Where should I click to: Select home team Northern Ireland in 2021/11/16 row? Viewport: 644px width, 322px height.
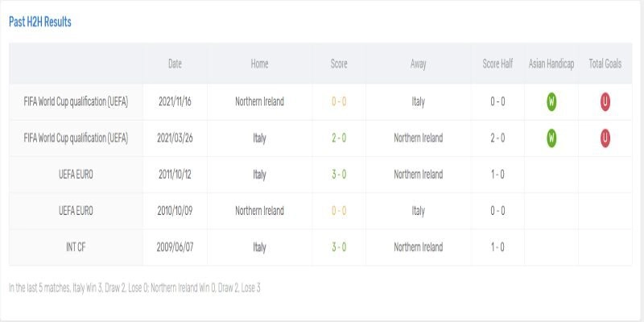pyautogui.click(x=259, y=102)
